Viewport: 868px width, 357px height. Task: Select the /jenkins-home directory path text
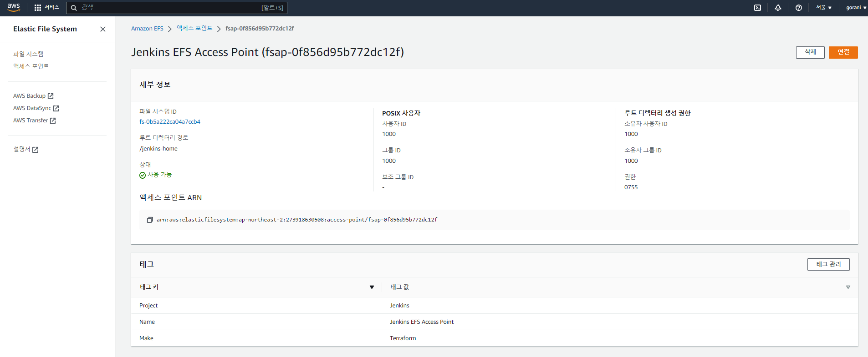tap(158, 149)
